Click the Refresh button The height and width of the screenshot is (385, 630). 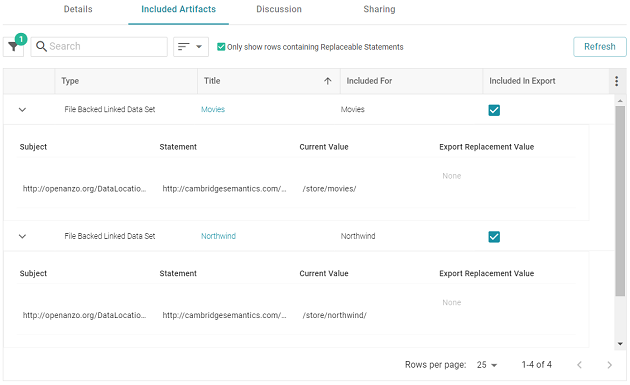click(x=599, y=47)
